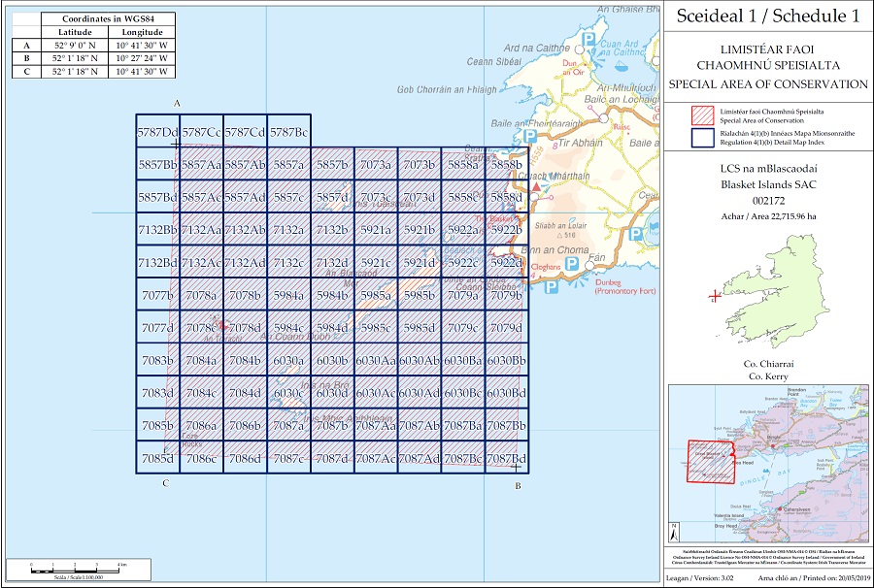
Task: Click map index cell 7132Bb
Action: [157, 230]
